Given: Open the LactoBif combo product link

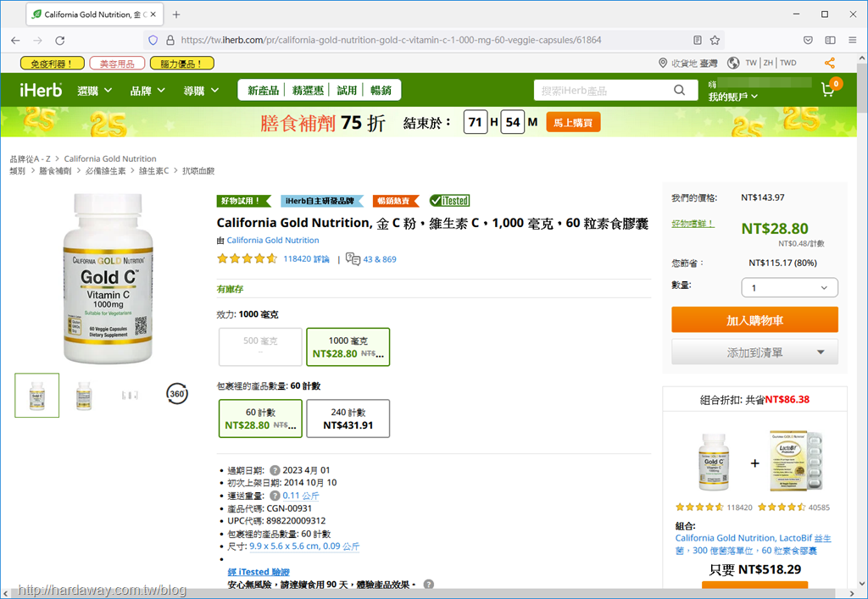Looking at the screenshot, I should click(x=753, y=544).
